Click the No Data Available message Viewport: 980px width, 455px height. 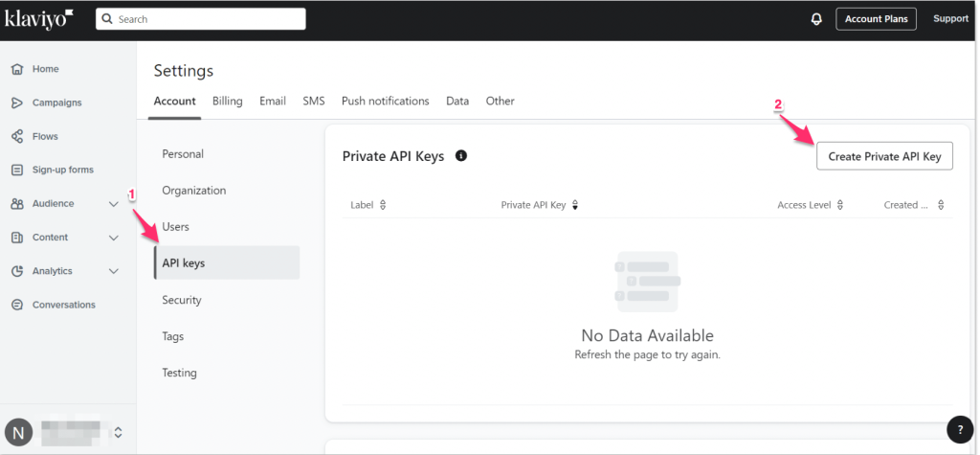[x=648, y=335]
